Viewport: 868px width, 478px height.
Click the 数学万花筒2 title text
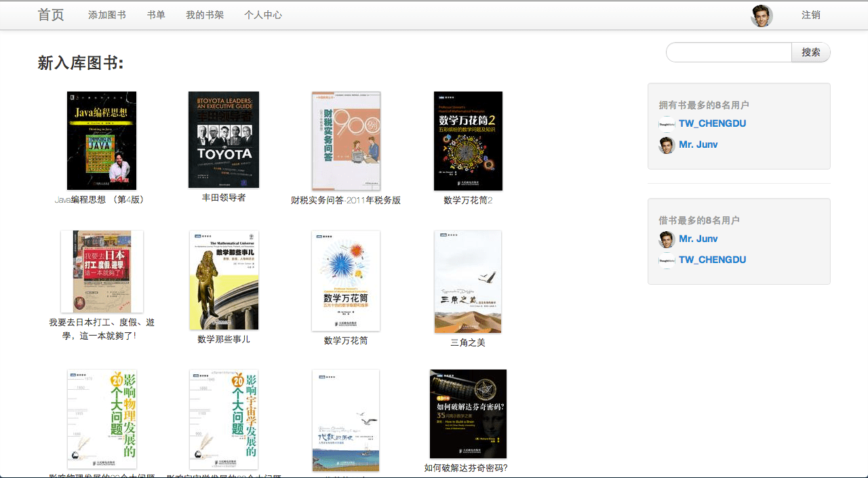468,200
